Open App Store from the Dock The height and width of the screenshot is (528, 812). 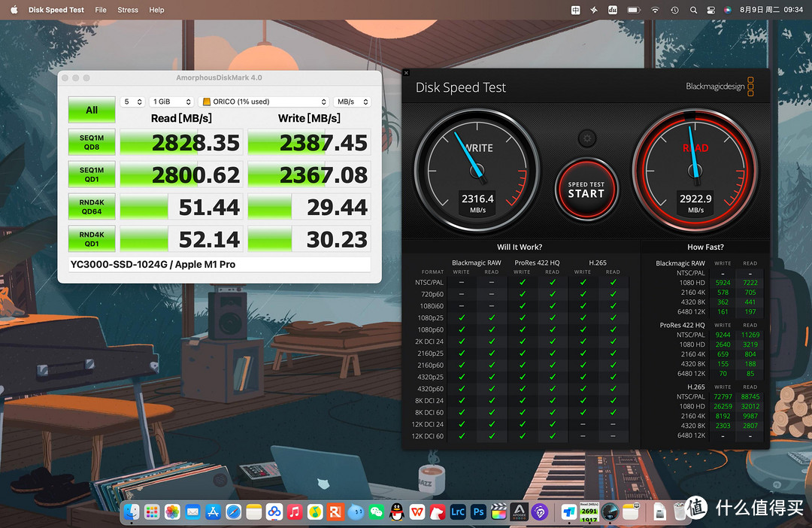tap(213, 512)
